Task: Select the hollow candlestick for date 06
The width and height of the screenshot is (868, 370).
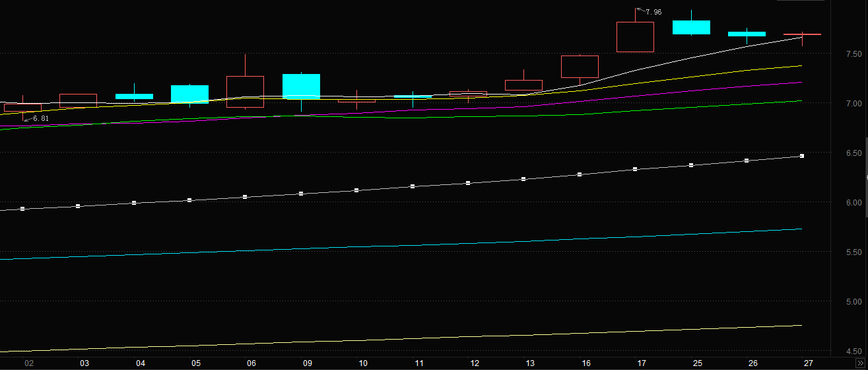Action: 245,92
